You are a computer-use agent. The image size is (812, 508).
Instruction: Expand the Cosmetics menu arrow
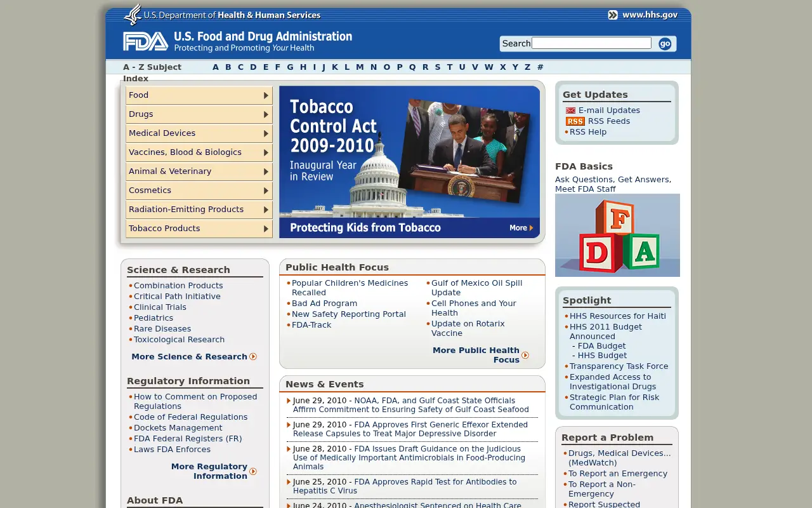coord(266,190)
